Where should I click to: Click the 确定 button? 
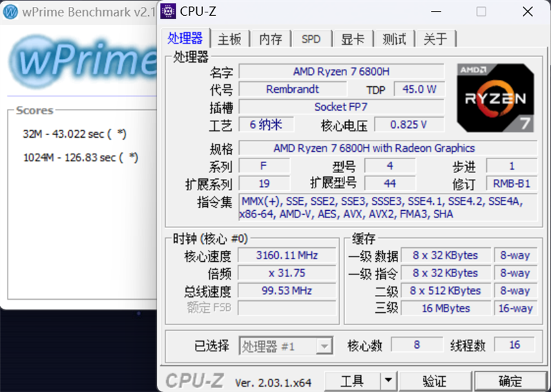(510, 380)
